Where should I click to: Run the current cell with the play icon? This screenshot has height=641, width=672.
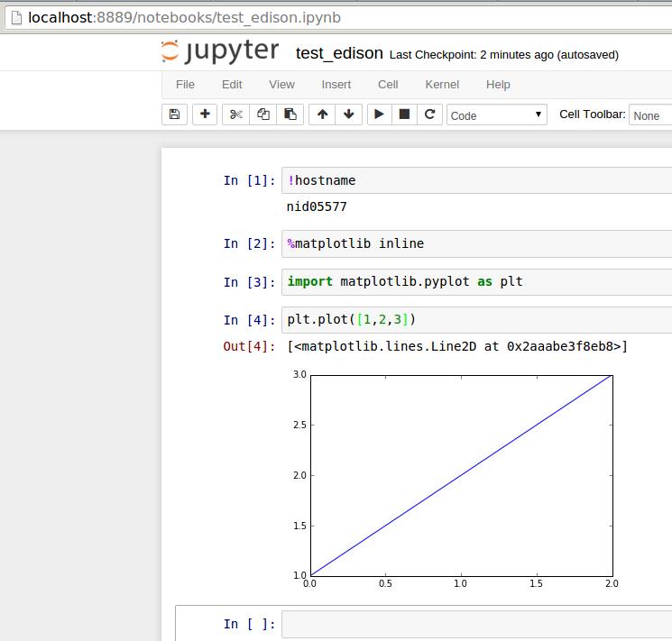click(x=380, y=114)
